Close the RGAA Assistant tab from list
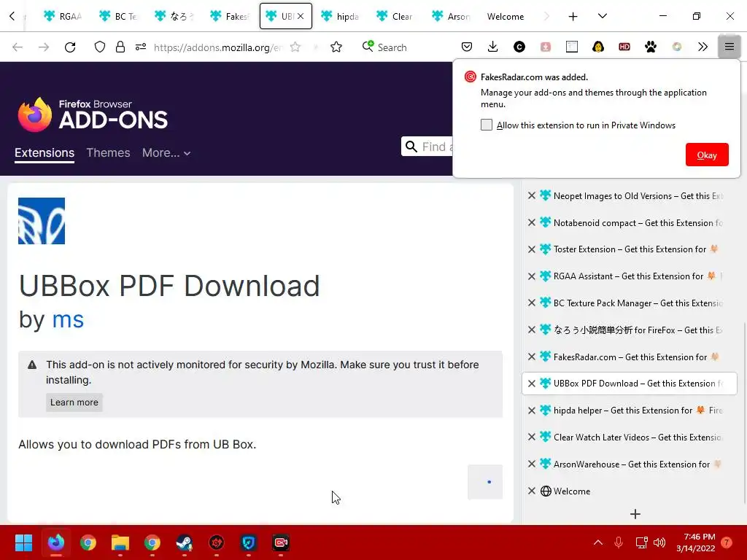 pos(532,276)
